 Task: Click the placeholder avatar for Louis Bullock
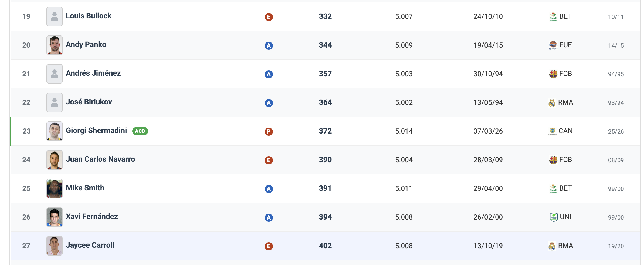(x=55, y=16)
